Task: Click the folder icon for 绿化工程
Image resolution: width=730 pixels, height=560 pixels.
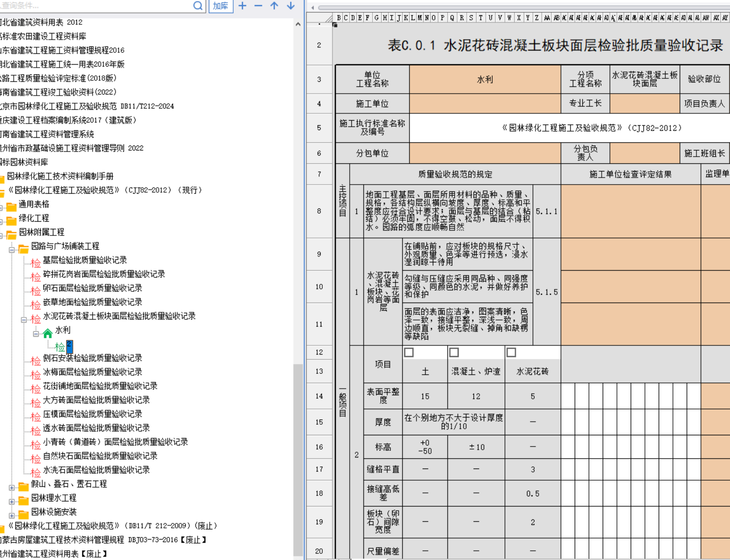Action: click(11, 220)
